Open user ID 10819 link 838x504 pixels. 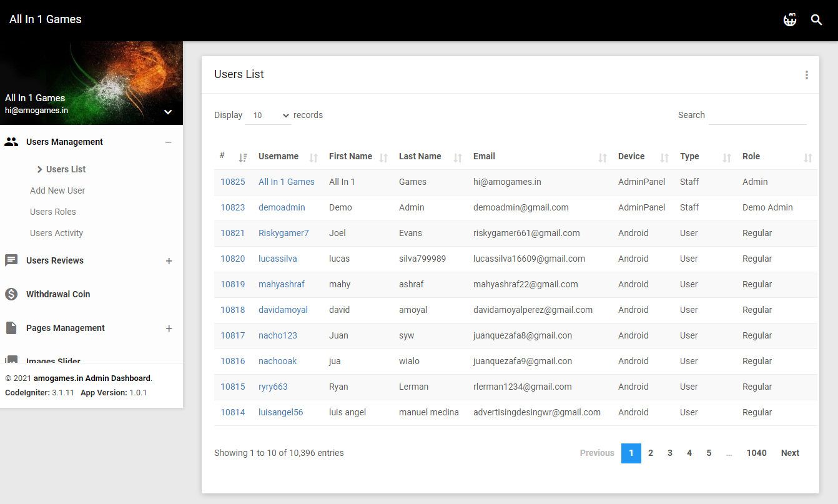click(233, 284)
